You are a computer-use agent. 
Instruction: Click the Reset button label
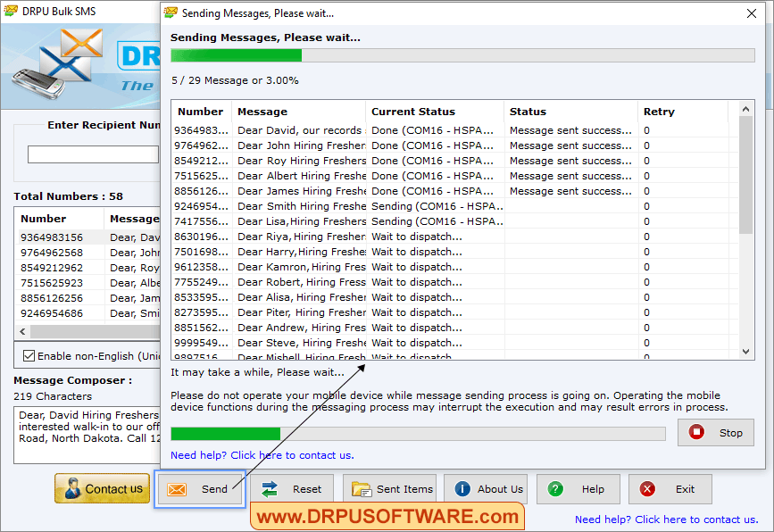pos(307,489)
